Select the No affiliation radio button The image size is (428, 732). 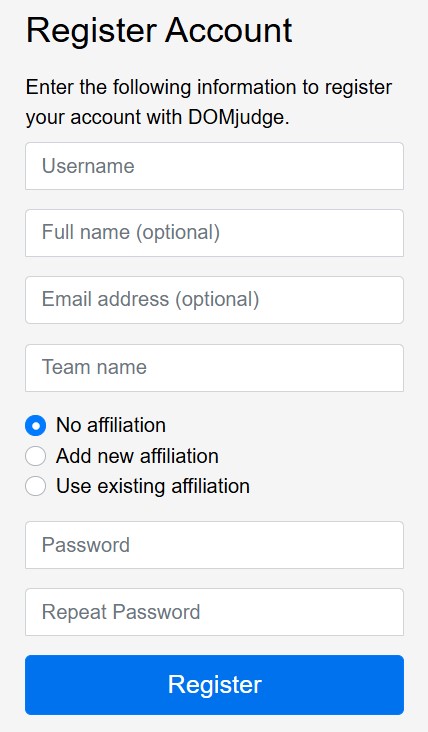coord(35,426)
